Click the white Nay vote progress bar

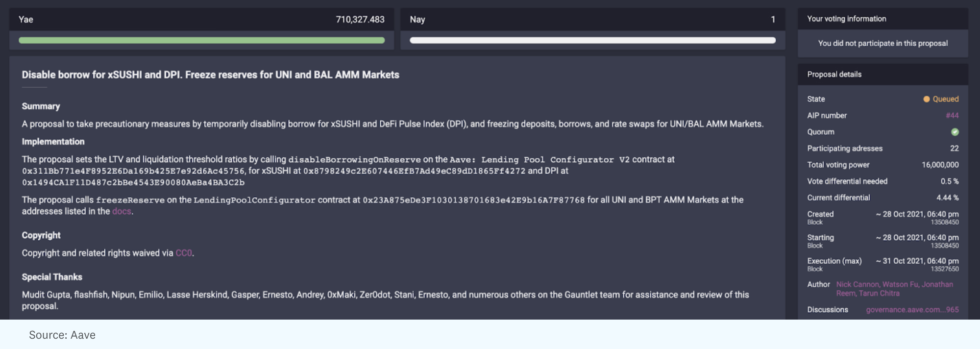pos(592,40)
